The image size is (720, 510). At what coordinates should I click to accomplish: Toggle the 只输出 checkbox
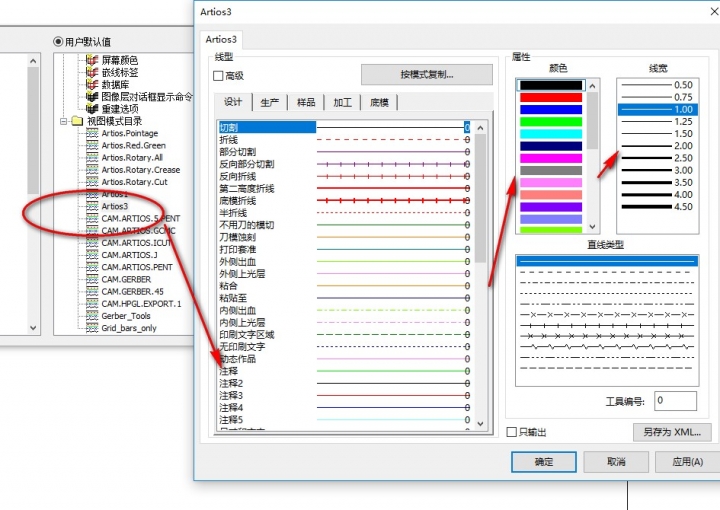pyautogui.click(x=512, y=432)
